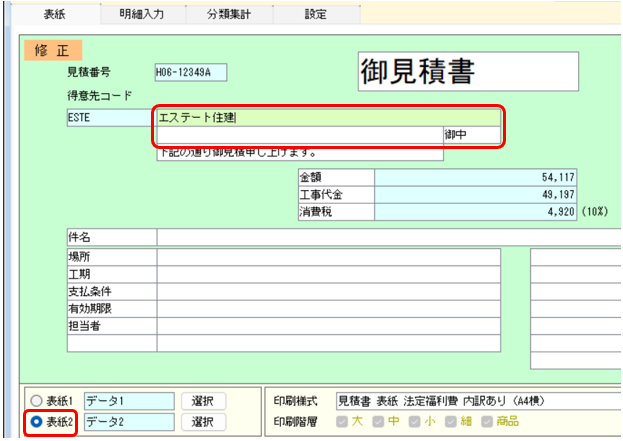The width and height of the screenshot is (623, 441).
Task: Click the 工事代金 label cell
Action: [337, 195]
